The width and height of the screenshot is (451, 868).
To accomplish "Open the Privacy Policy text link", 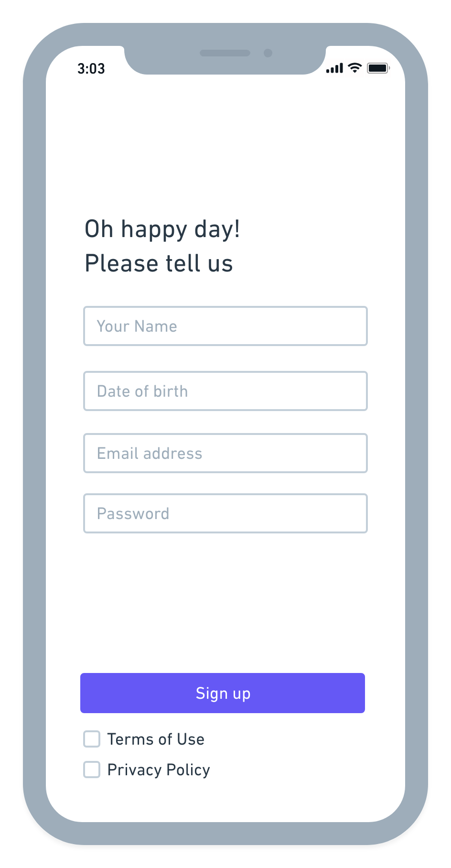I will click(159, 770).
